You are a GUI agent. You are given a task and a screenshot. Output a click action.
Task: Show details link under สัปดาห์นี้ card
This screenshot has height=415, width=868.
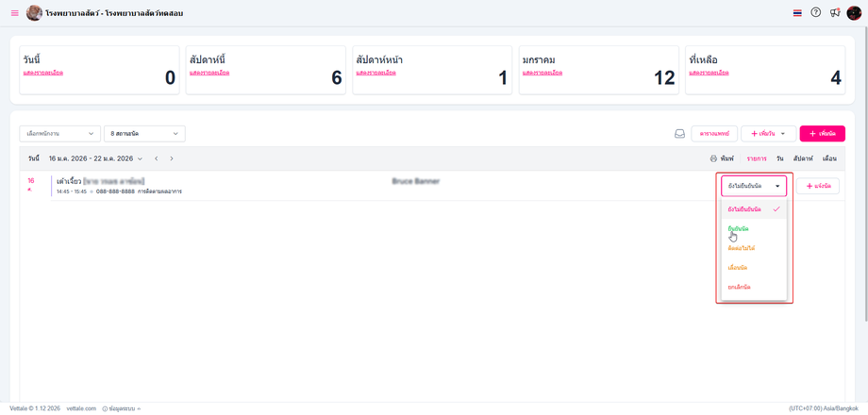pyautogui.click(x=209, y=73)
